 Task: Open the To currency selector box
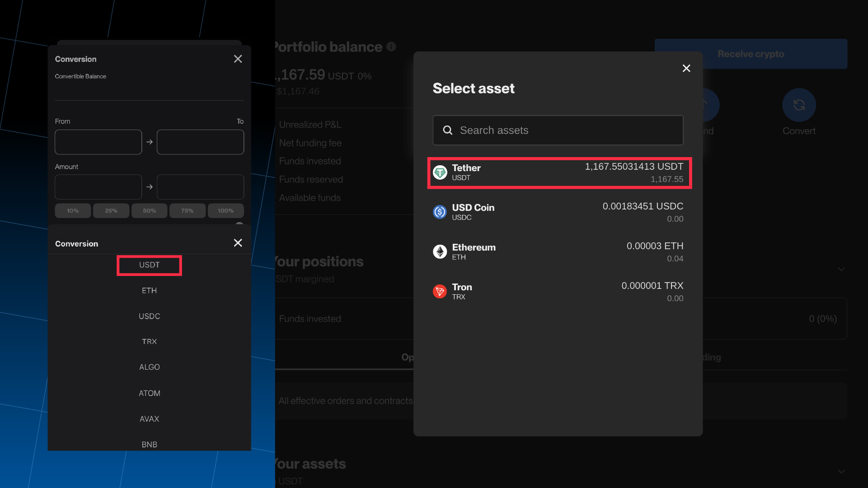pos(200,142)
